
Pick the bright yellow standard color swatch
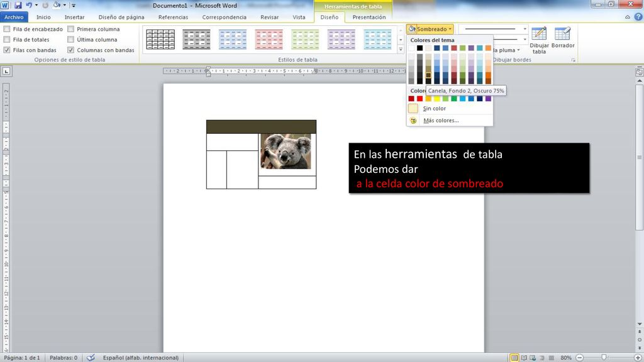[x=437, y=99]
